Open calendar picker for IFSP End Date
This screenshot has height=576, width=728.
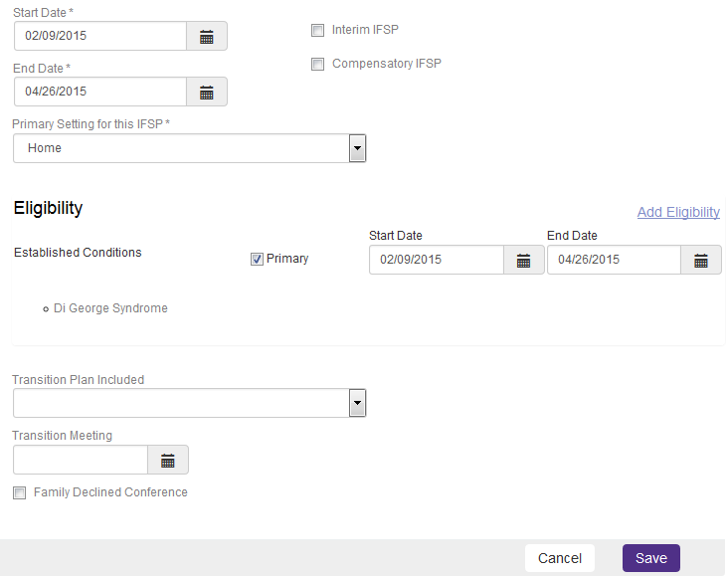pyautogui.click(x=207, y=92)
